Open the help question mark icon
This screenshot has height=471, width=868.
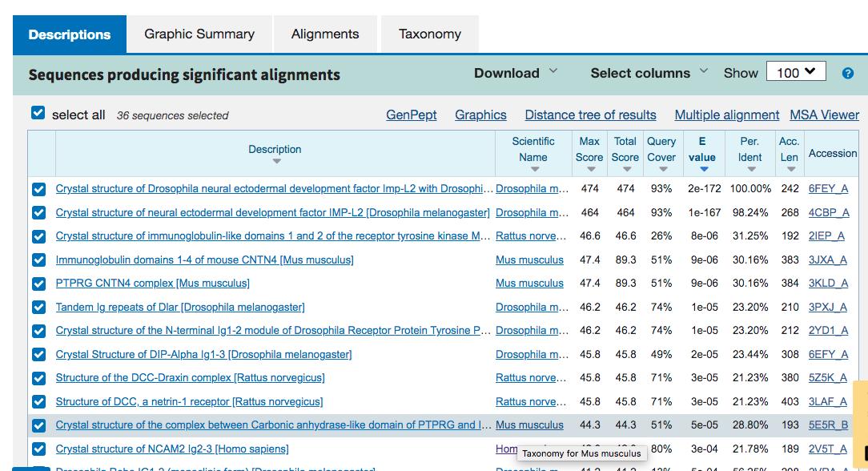(847, 73)
